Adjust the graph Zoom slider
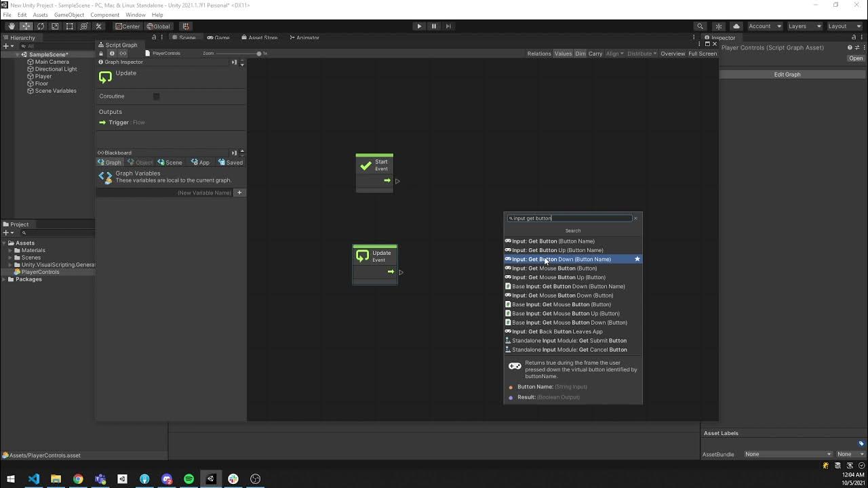The height and width of the screenshot is (488, 868). (x=238, y=54)
